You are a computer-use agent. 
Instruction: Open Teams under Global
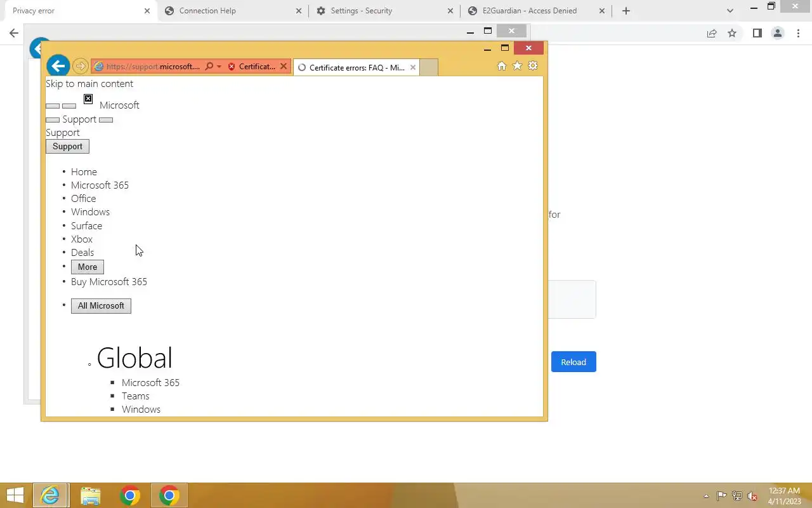pyautogui.click(x=136, y=396)
